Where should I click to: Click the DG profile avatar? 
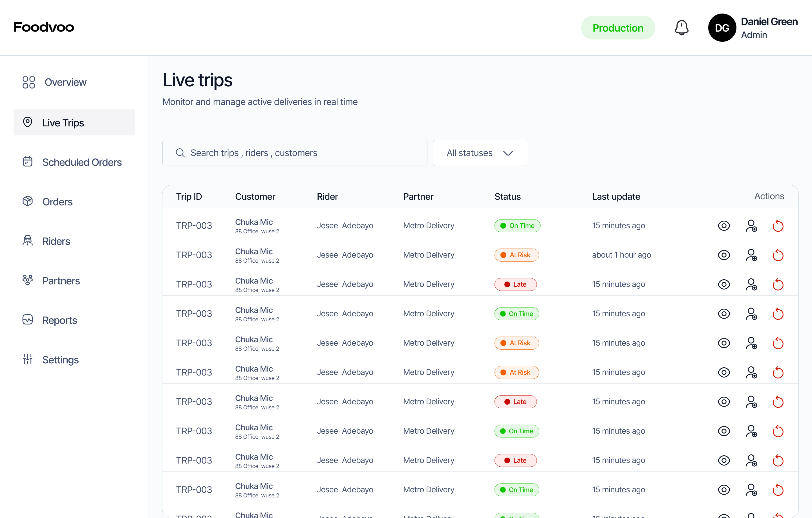click(x=722, y=28)
